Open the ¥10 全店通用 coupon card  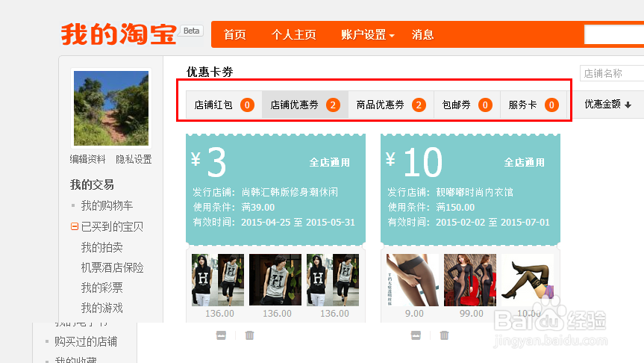point(470,189)
